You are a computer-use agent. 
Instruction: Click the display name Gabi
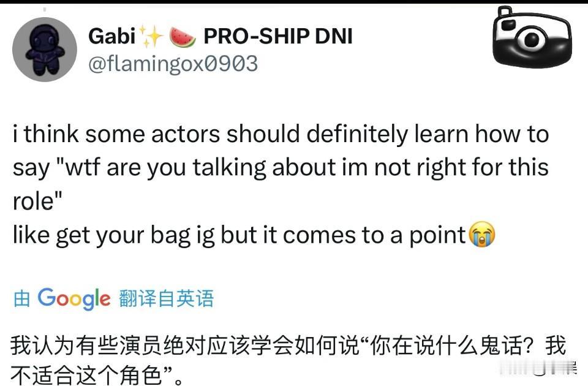(111, 36)
